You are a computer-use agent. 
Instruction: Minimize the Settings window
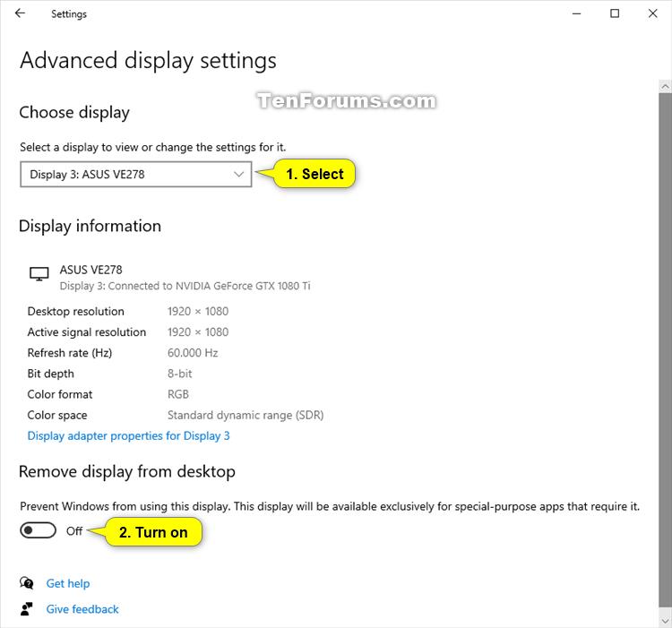point(576,13)
